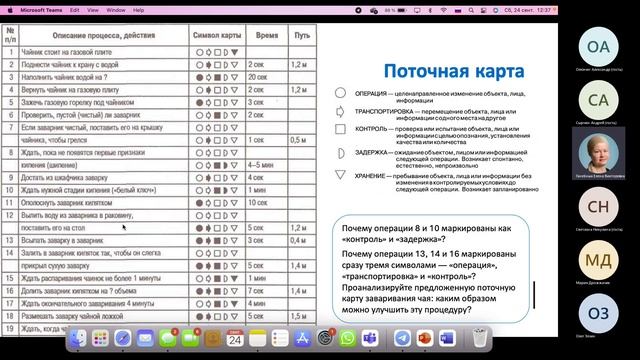Select participant tile CH
Screen dimensions: 640x360
coord(598,207)
